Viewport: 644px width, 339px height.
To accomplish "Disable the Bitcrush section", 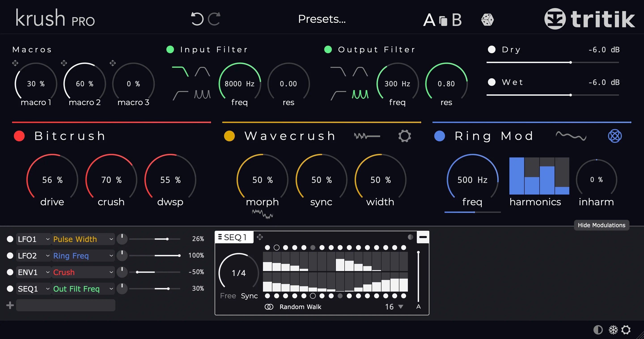I will 19,136.
